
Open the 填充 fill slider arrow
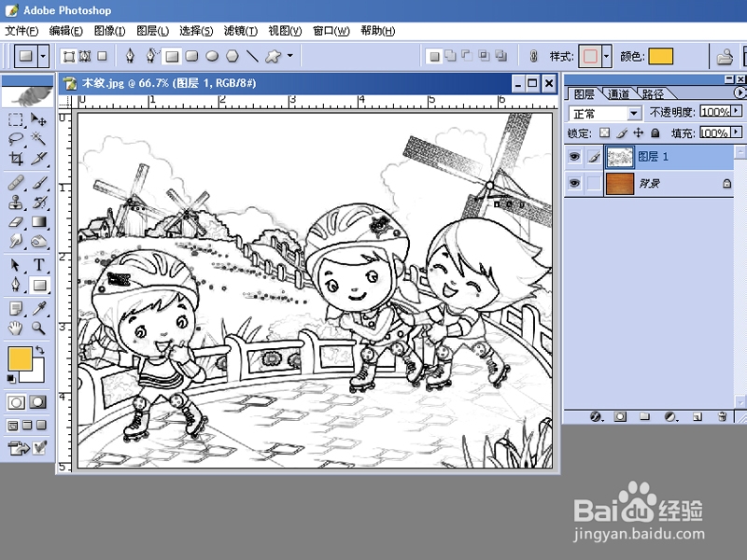(737, 132)
